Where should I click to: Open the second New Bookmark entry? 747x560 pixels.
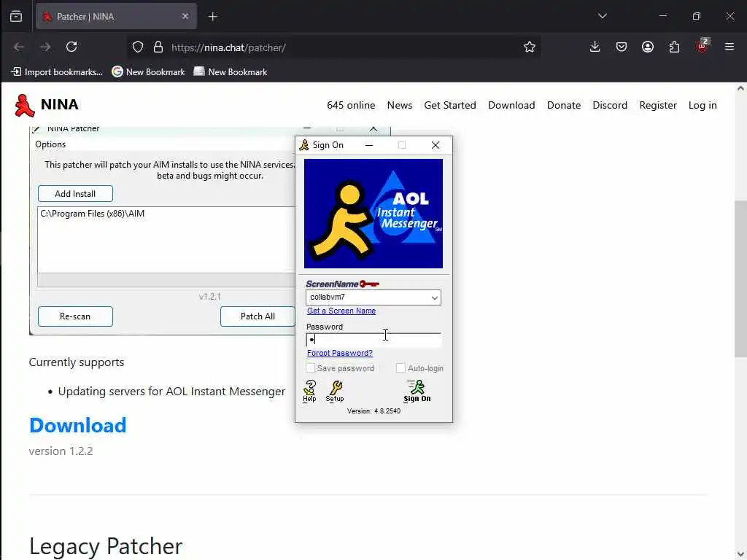tap(231, 72)
